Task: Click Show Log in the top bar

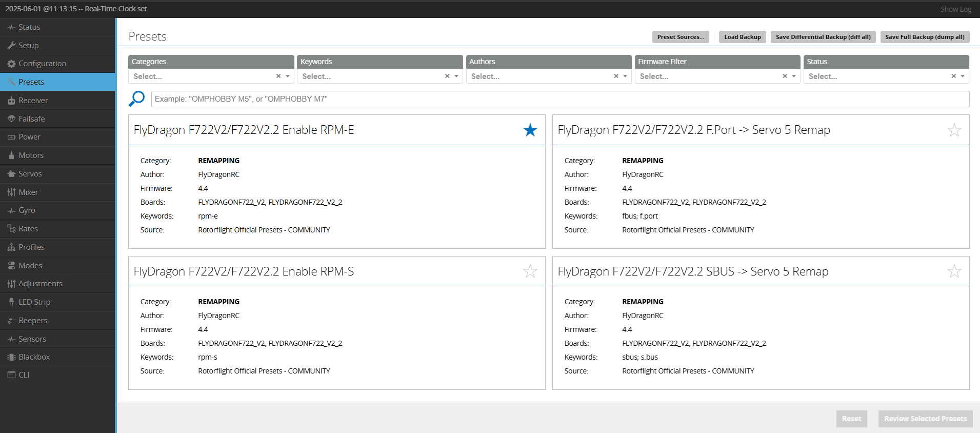Action: point(955,9)
